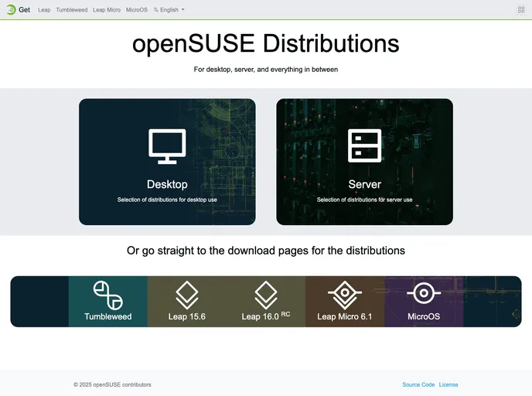Open the MicroOS download page label
Viewport: 532px width, 396px height.
tap(424, 316)
